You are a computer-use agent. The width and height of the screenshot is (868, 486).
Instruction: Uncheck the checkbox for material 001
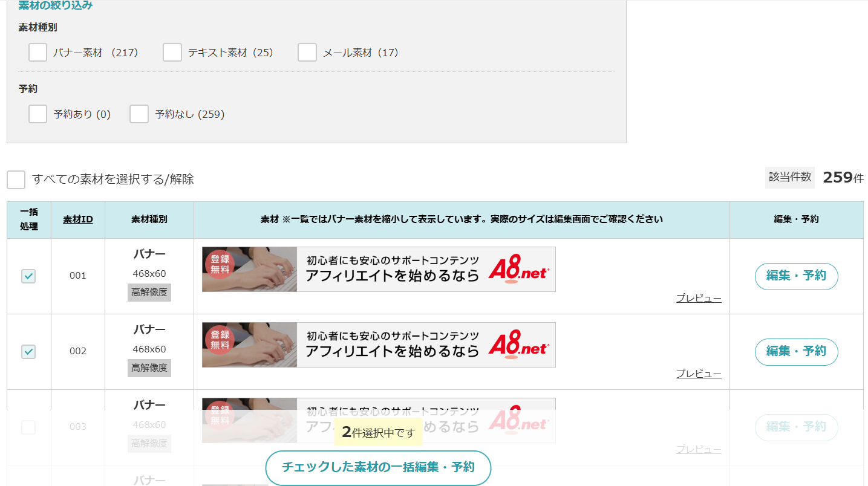point(28,276)
